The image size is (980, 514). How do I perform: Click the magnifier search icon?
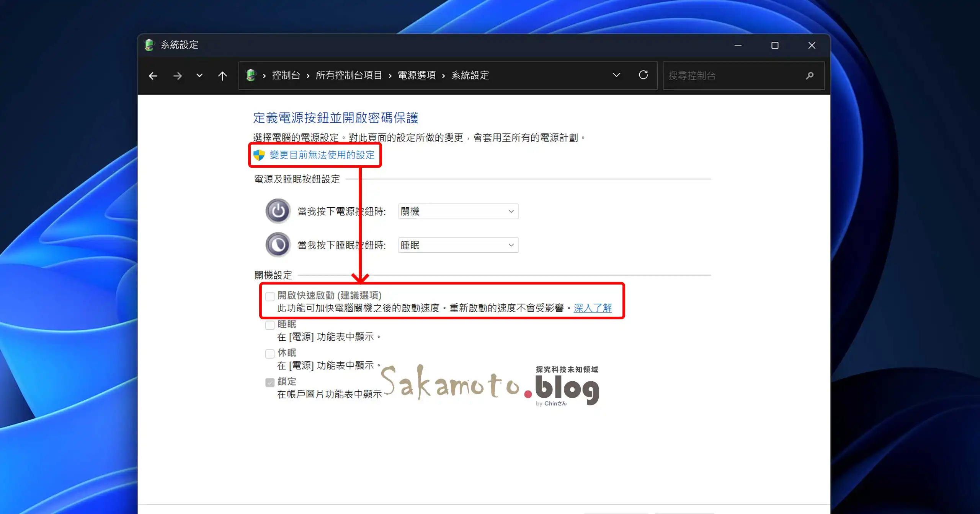(810, 76)
